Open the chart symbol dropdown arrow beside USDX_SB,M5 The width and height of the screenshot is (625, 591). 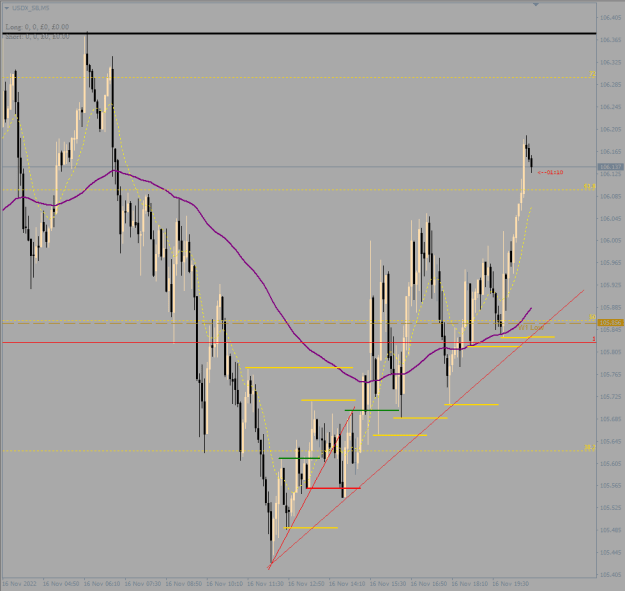6,8
